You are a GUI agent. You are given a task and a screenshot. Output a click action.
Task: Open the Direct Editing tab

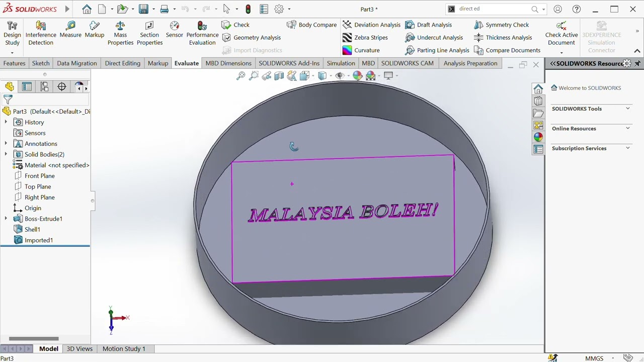click(x=122, y=63)
